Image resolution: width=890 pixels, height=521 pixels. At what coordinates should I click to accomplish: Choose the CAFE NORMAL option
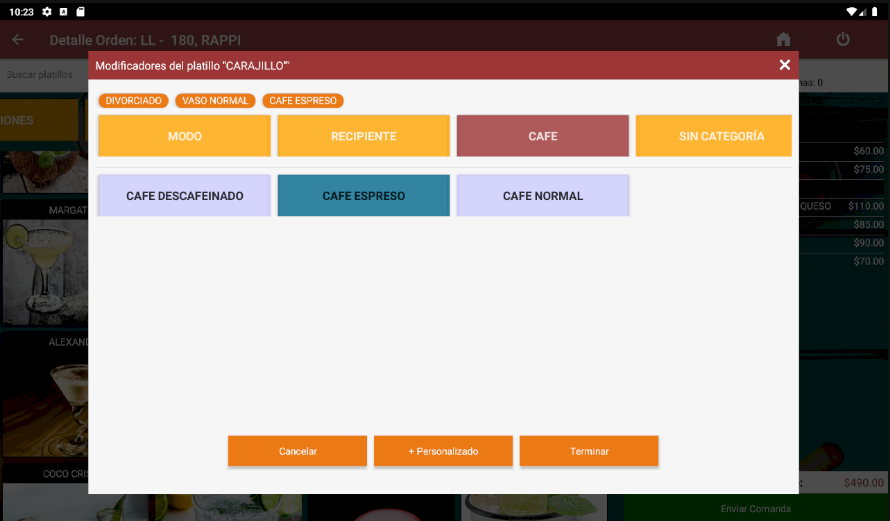pos(543,195)
